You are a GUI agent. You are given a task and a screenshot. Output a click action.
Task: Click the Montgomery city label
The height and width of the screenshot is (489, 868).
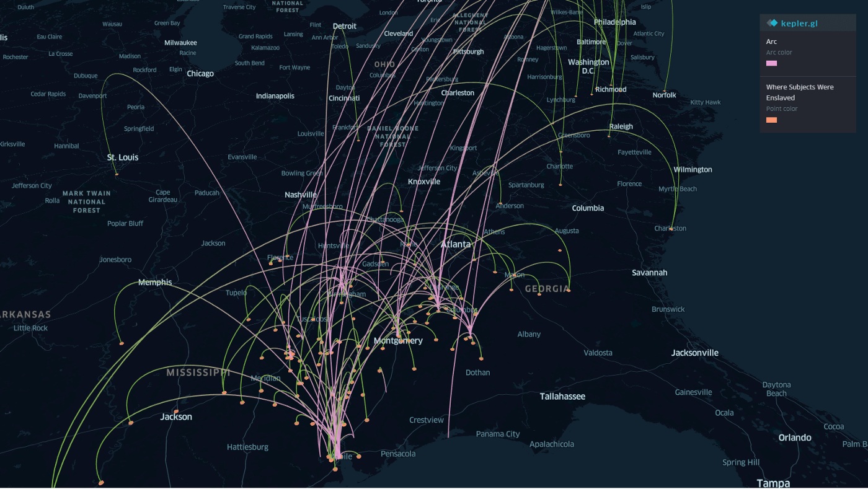click(x=398, y=341)
